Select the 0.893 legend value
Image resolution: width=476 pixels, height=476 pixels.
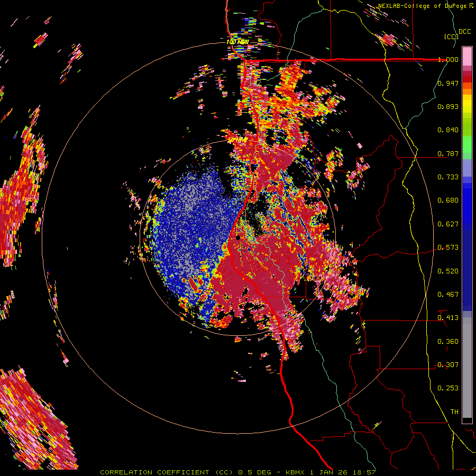[448, 106]
